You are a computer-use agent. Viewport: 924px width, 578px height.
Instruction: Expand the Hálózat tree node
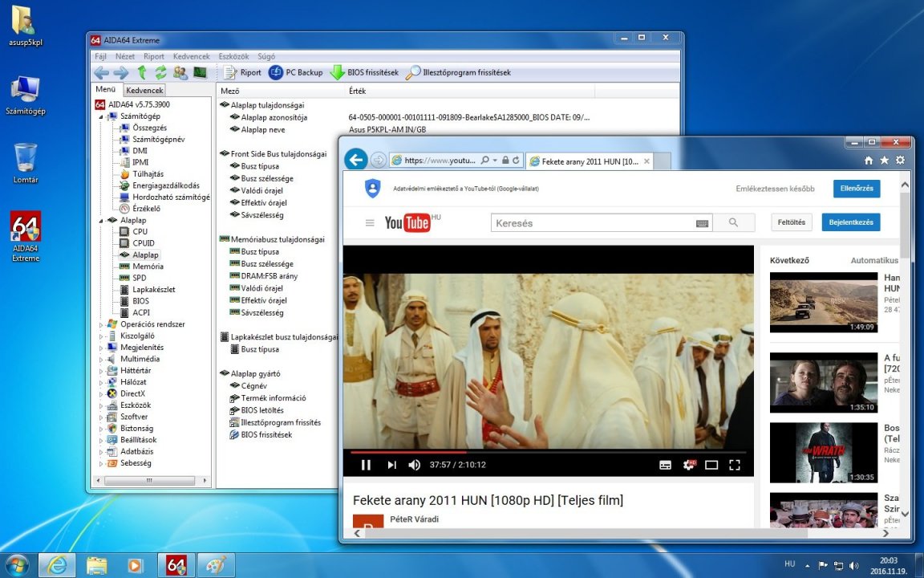click(101, 382)
